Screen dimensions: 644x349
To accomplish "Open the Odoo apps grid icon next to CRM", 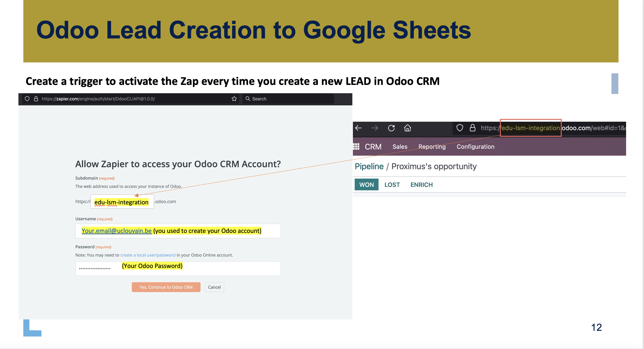I will coord(356,147).
